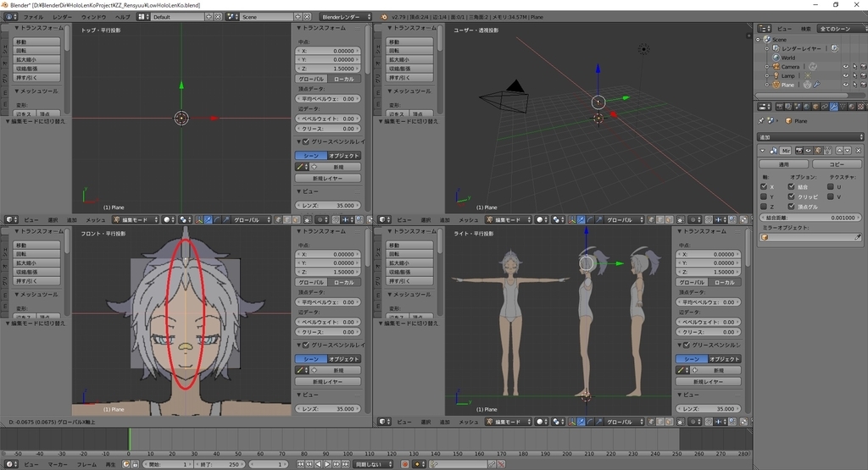Click the 適用 apply modifier button
The image size is (868, 470).
784,164
